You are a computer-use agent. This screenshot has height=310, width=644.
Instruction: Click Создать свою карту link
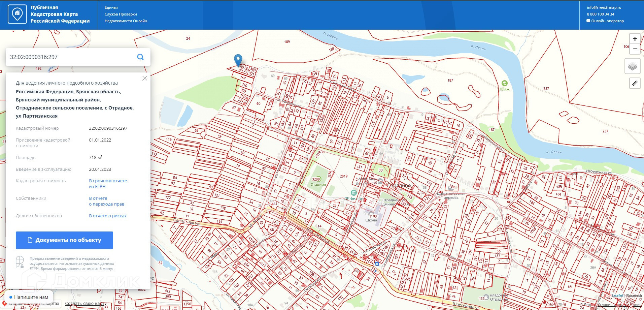[x=86, y=304]
